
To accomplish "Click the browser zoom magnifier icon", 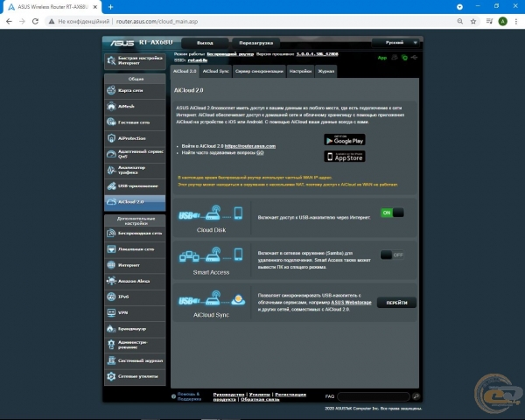I will (460, 21).
